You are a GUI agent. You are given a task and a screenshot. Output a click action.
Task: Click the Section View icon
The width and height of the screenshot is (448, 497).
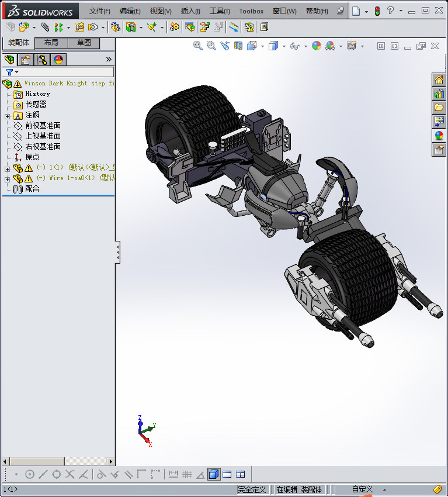(238, 46)
